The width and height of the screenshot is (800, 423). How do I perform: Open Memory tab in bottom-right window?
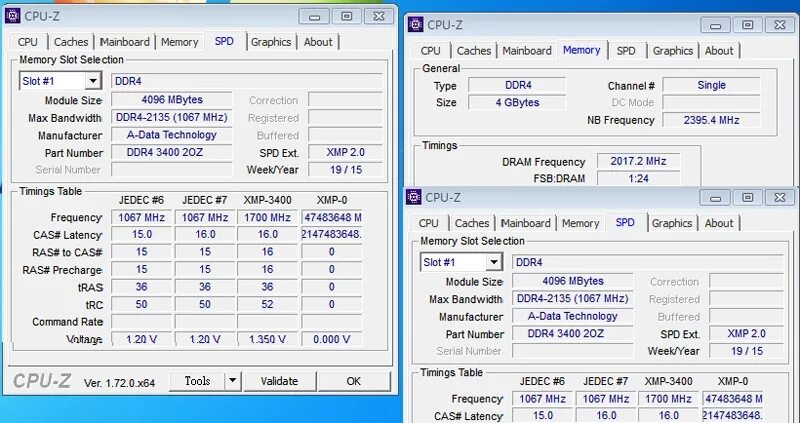tap(581, 223)
